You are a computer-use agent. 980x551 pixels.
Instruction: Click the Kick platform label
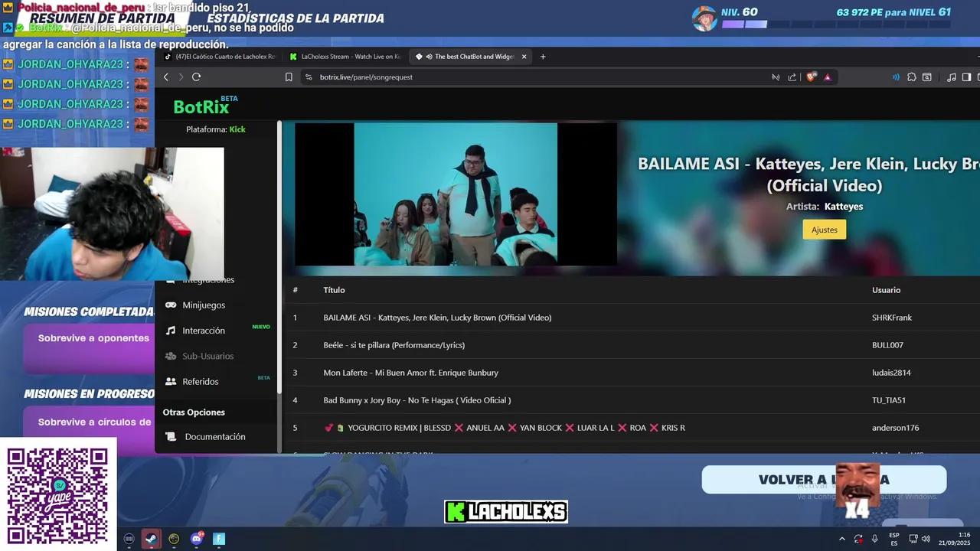tap(237, 129)
